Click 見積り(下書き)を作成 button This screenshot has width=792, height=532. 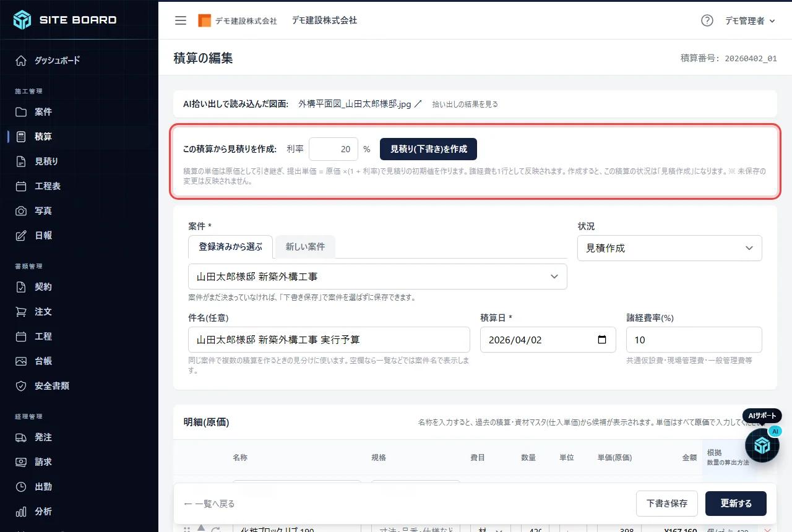[428, 149]
